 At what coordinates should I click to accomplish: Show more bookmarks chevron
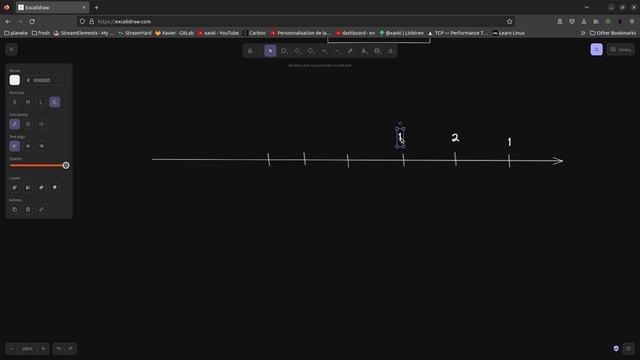click(x=583, y=33)
